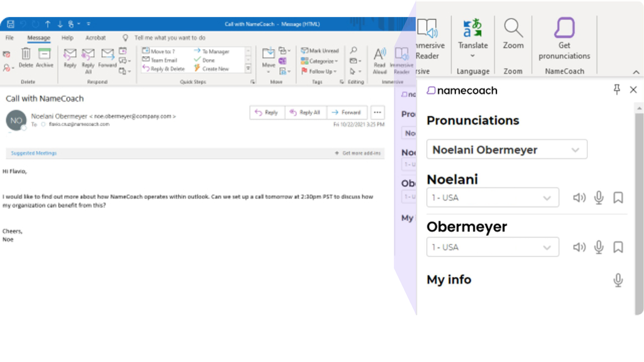Viewport: 644px width, 362px height.
Task: Record Obermeyer pronunciation with microphone icon
Action: 599,247
